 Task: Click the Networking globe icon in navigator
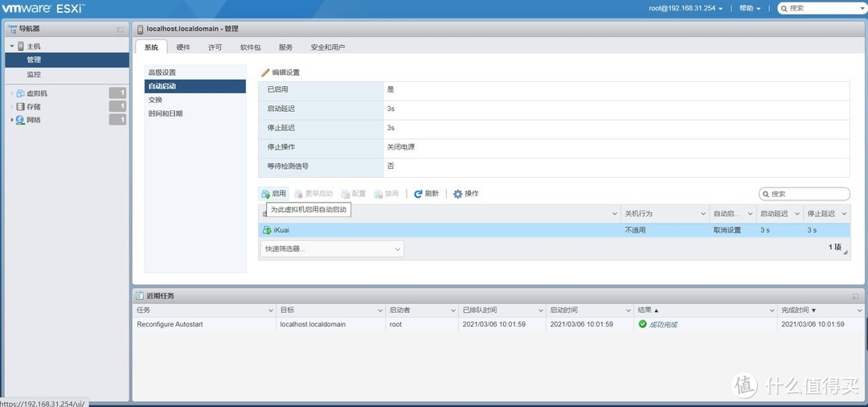click(x=20, y=120)
